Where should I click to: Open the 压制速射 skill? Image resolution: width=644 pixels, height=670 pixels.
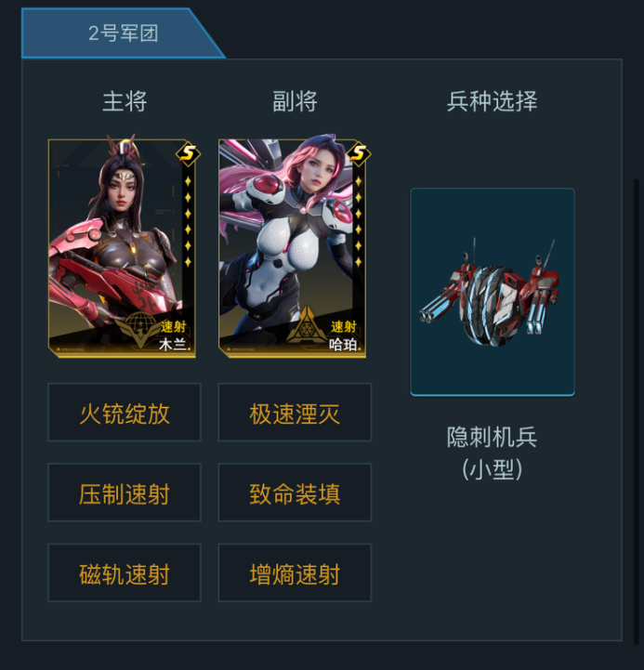coord(125,493)
